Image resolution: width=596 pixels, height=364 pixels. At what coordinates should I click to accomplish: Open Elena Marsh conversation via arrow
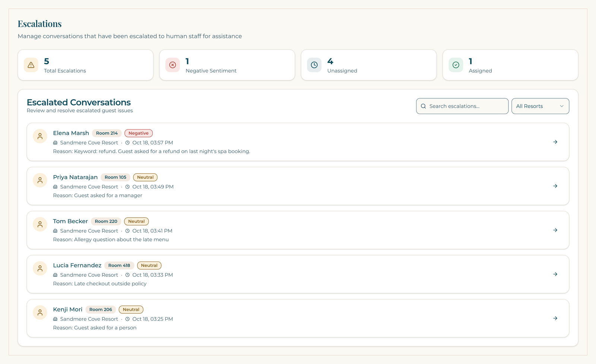pyautogui.click(x=555, y=142)
